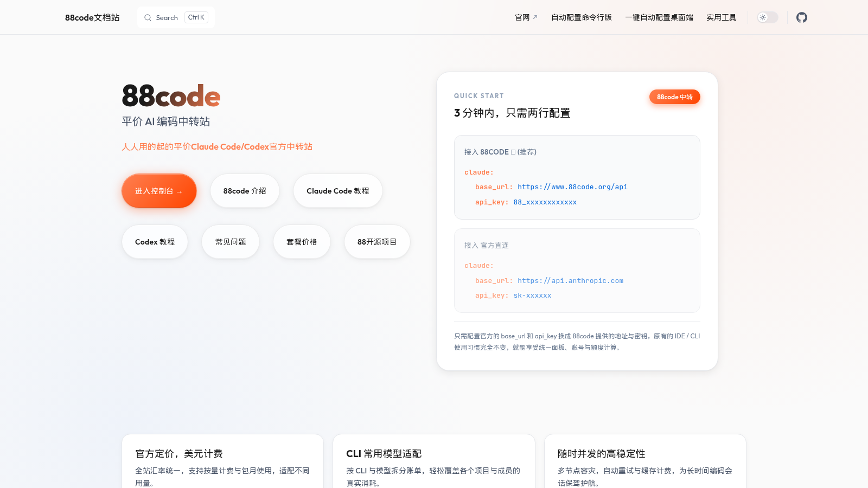This screenshot has height=488, width=868.
Task: Open 一键自动配置桌面端 nav item
Action: pos(659,17)
